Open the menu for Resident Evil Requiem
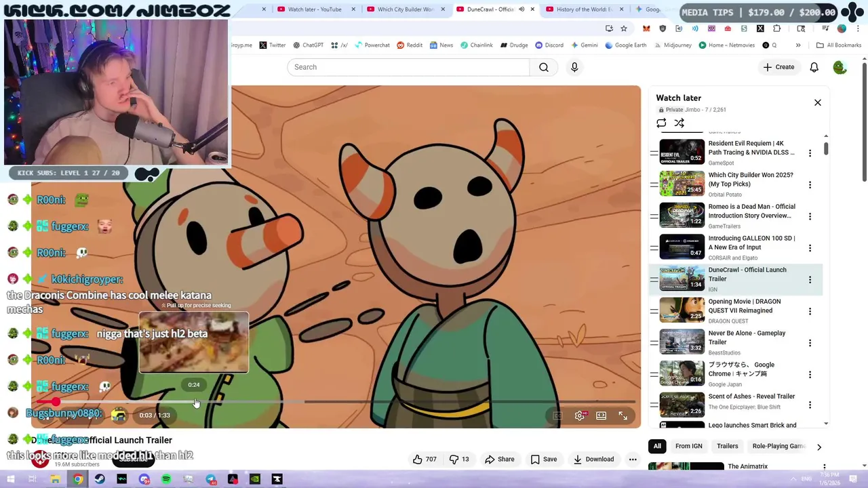Screen dimensions: 868x488 pos(810,153)
